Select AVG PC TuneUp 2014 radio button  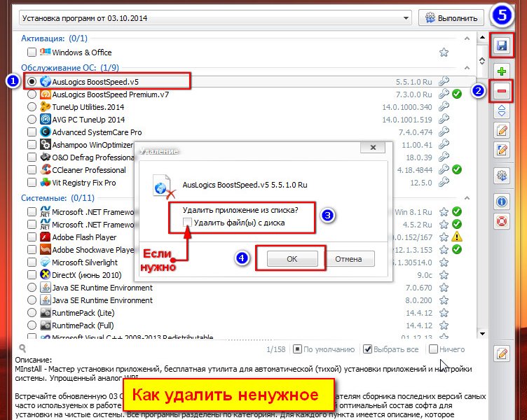tap(32, 120)
